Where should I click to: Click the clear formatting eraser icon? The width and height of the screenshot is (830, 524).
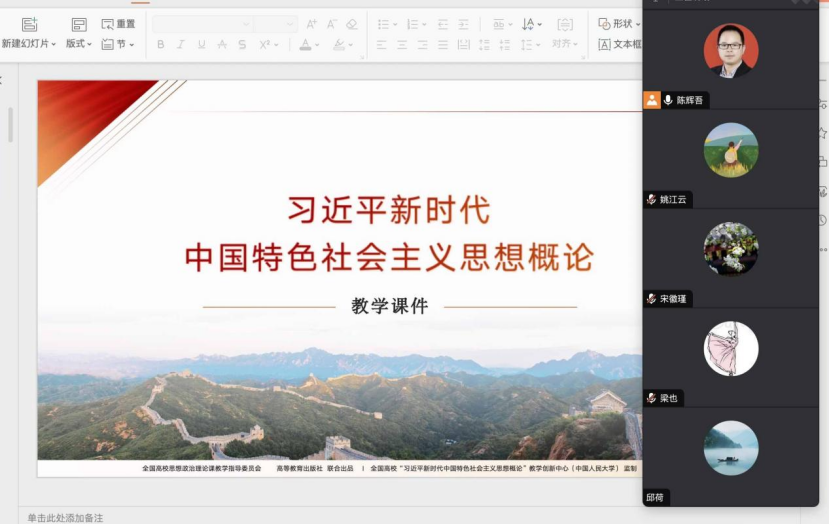click(351, 24)
